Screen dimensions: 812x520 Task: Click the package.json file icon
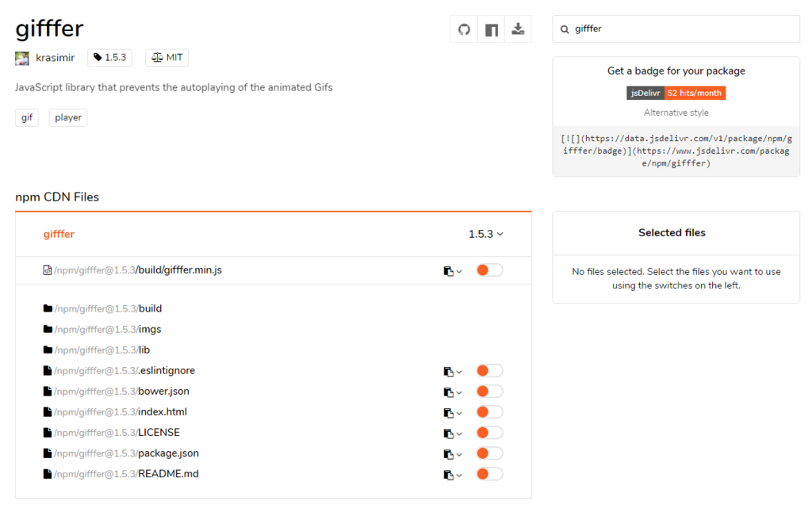pos(47,453)
